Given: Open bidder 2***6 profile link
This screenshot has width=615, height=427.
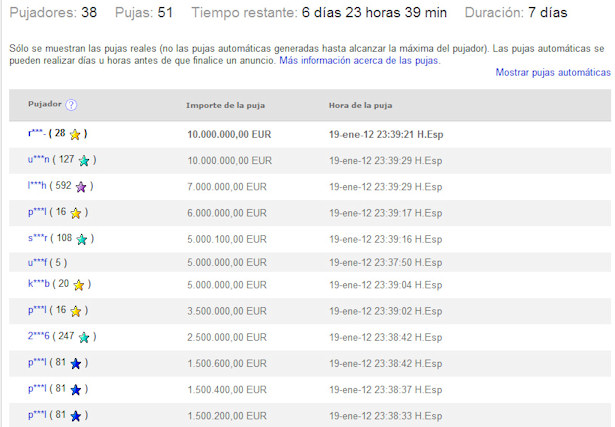Looking at the screenshot, I should tap(38, 337).
